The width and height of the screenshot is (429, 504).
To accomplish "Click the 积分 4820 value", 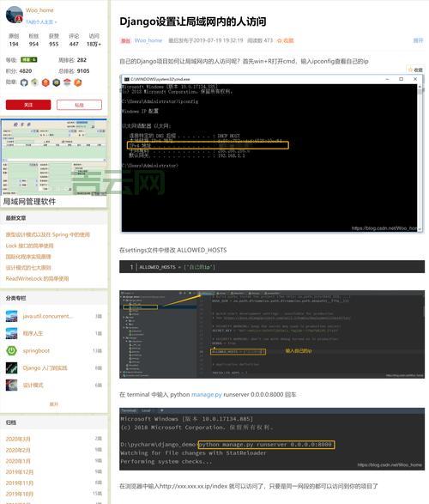I will click(26, 71).
